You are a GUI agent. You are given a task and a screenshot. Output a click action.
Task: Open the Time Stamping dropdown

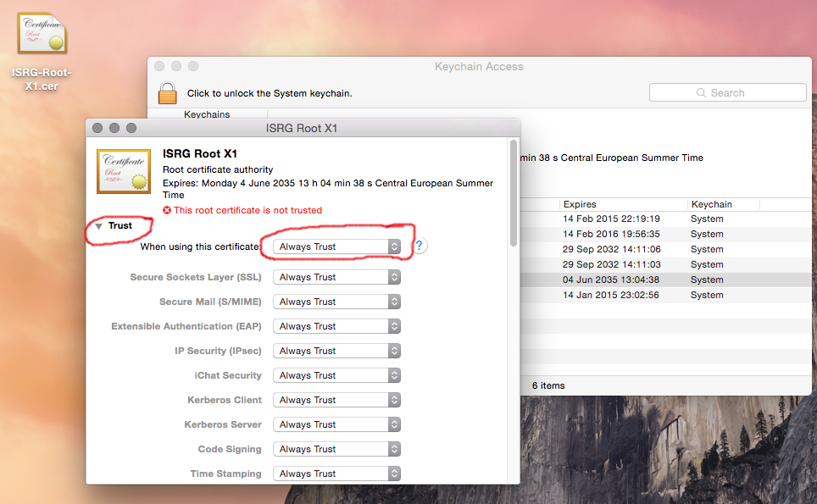[336, 474]
